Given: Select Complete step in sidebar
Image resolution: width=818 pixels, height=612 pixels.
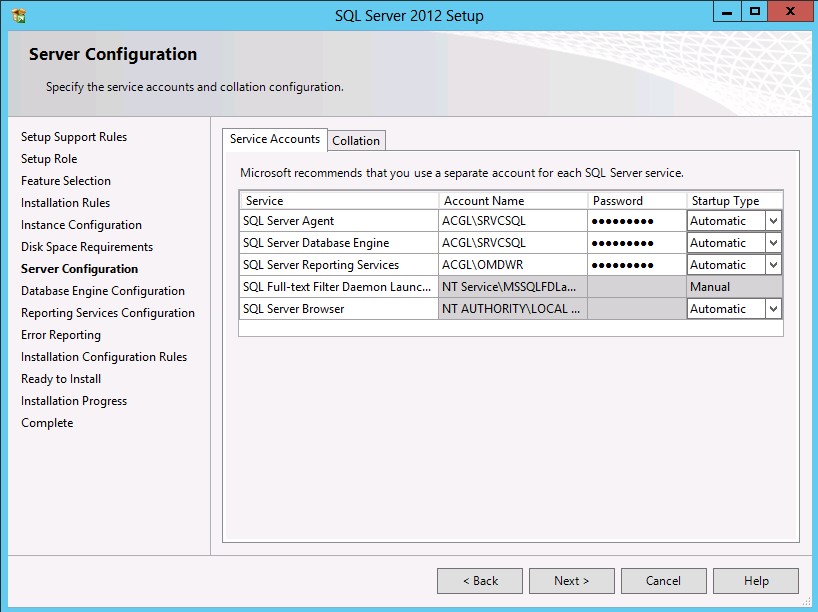Looking at the screenshot, I should point(47,423).
